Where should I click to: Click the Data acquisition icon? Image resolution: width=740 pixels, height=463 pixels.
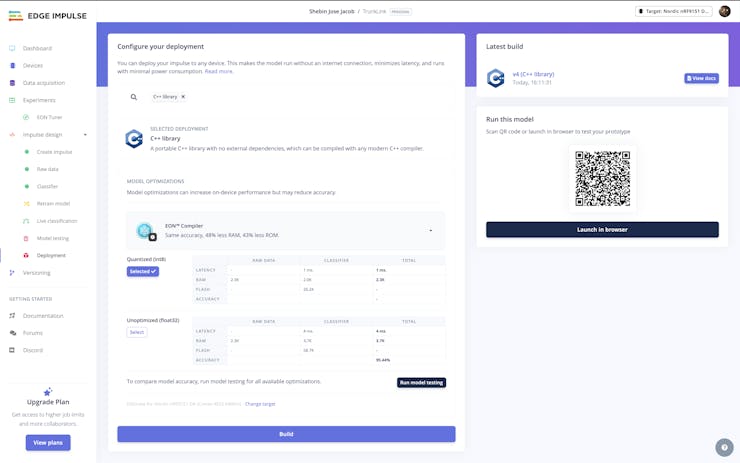tap(12, 83)
